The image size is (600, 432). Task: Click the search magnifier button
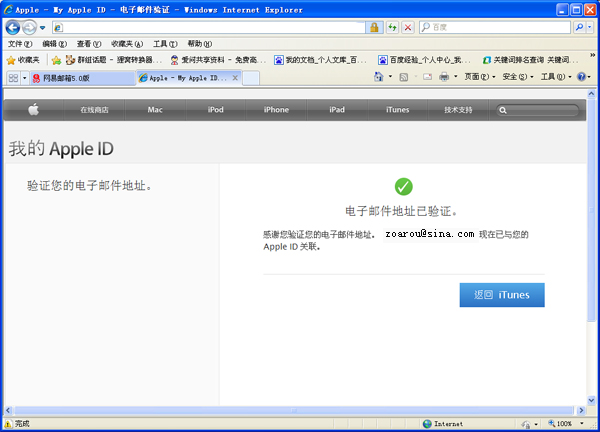(579, 27)
